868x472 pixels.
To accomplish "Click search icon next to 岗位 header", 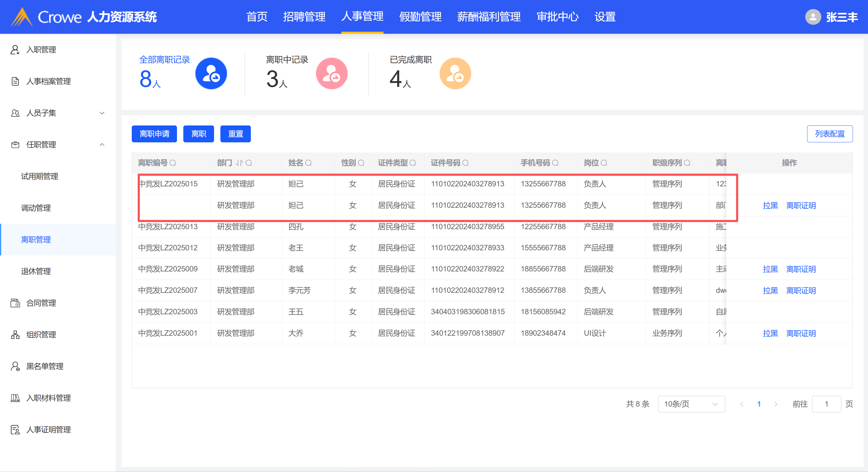I will point(604,163).
